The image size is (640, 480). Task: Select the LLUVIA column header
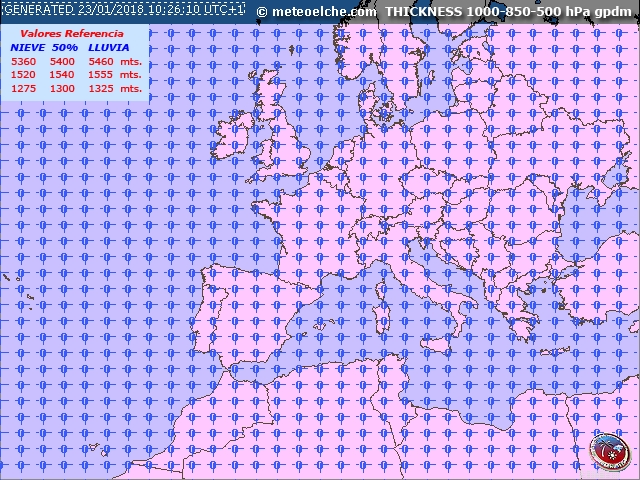(x=108, y=47)
